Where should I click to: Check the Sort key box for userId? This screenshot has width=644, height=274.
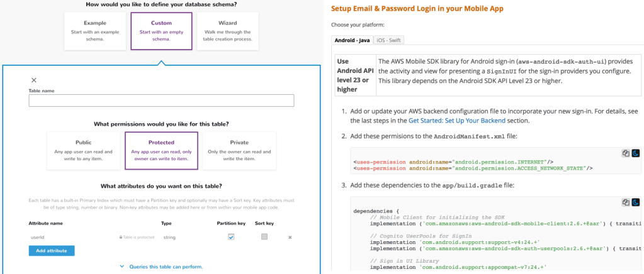(264, 237)
